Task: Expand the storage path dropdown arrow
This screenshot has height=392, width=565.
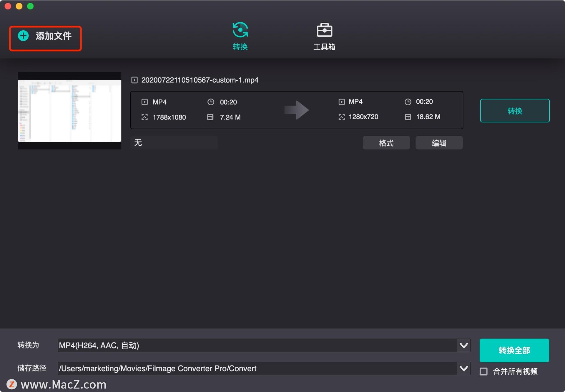Action: coord(464,368)
